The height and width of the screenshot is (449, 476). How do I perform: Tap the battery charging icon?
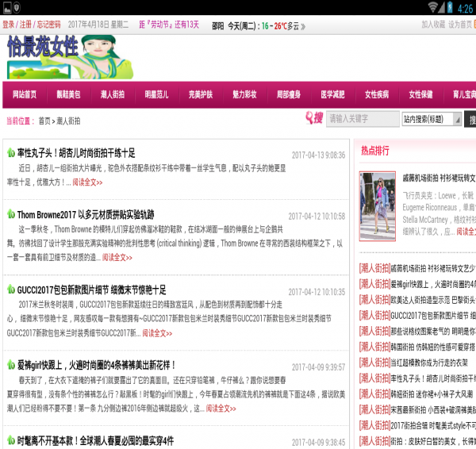pos(450,7)
